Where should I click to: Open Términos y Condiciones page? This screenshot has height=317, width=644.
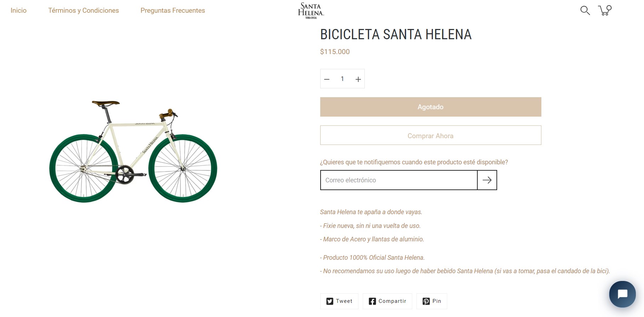click(84, 11)
